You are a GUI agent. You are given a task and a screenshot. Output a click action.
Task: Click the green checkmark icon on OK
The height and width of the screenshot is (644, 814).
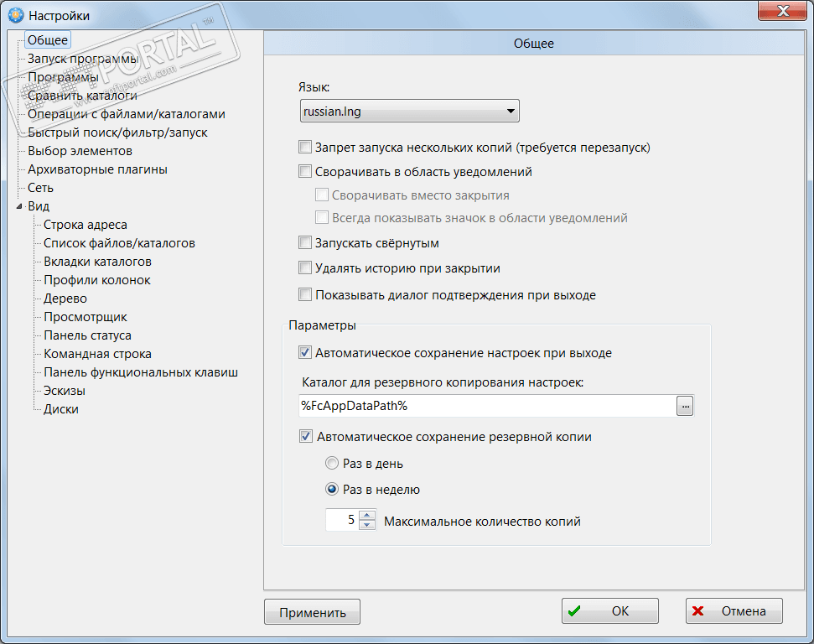point(574,611)
